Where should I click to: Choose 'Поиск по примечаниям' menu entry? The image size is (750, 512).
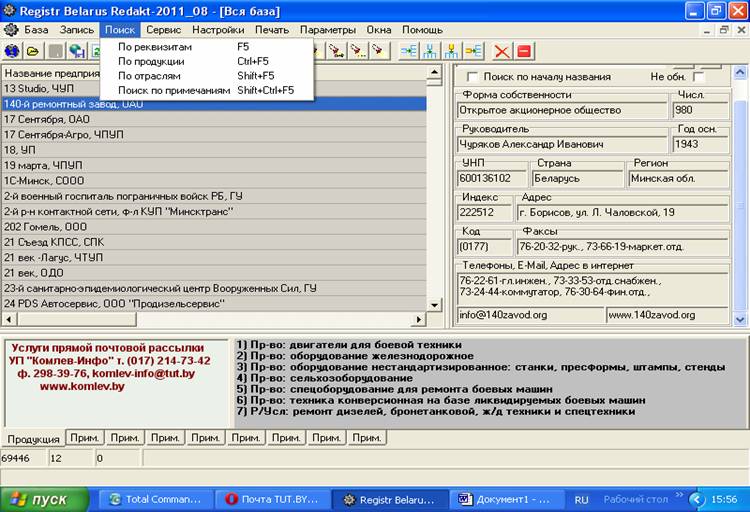pyautogui.click(x=173, y=90)
